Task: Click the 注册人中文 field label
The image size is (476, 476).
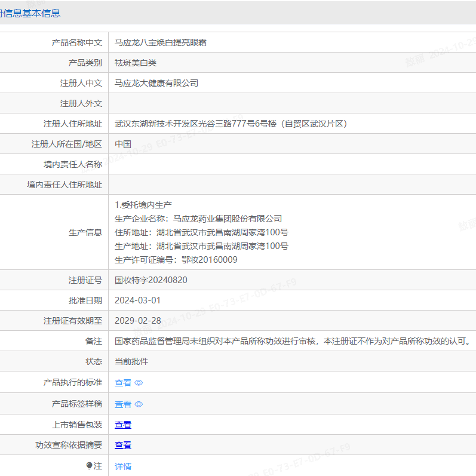Action: click(x=81, y=83)
